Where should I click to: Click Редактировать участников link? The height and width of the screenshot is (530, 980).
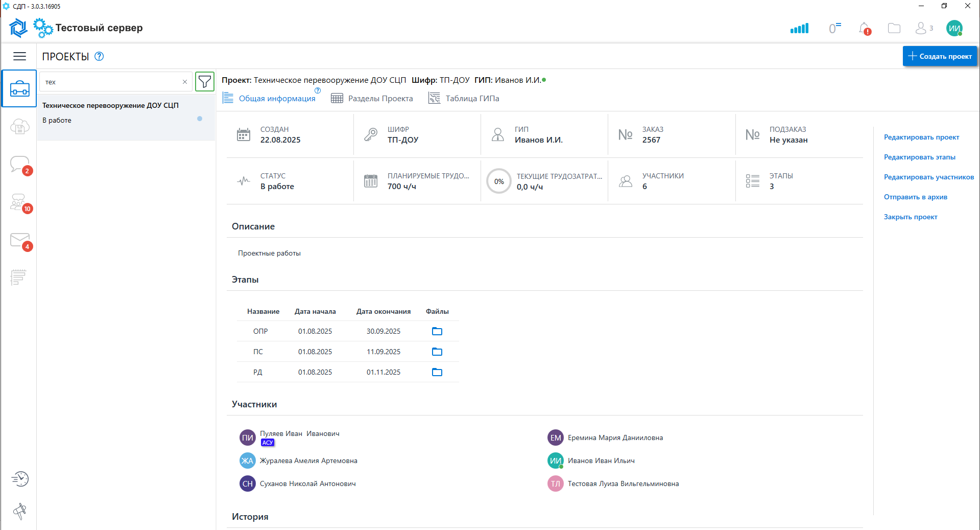click(929, 177)
